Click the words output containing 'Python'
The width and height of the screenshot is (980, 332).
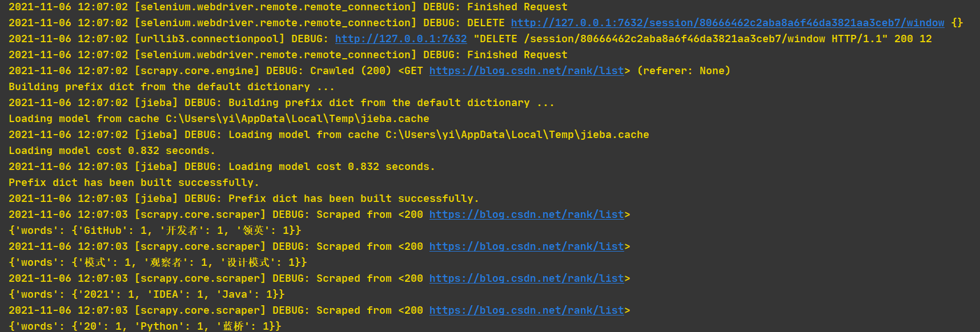(x=145, y=326)
